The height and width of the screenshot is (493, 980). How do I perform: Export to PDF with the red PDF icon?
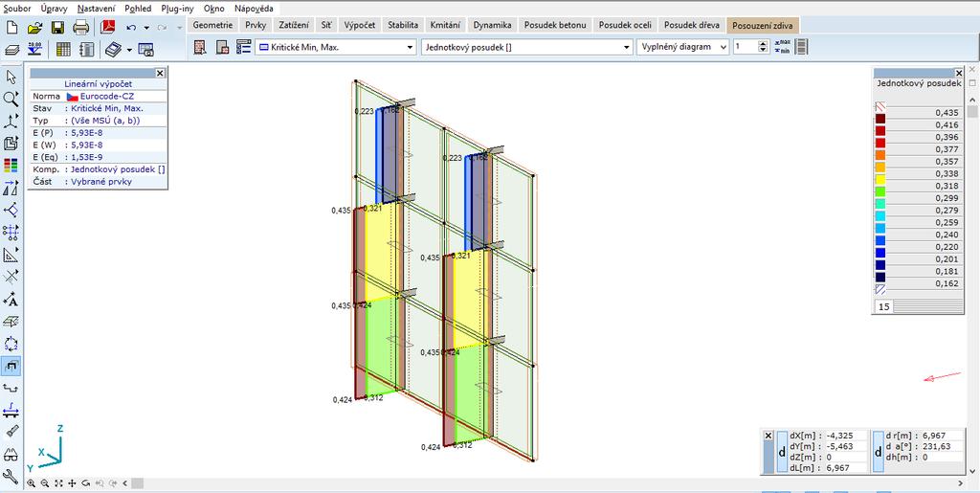click(108, 28)
